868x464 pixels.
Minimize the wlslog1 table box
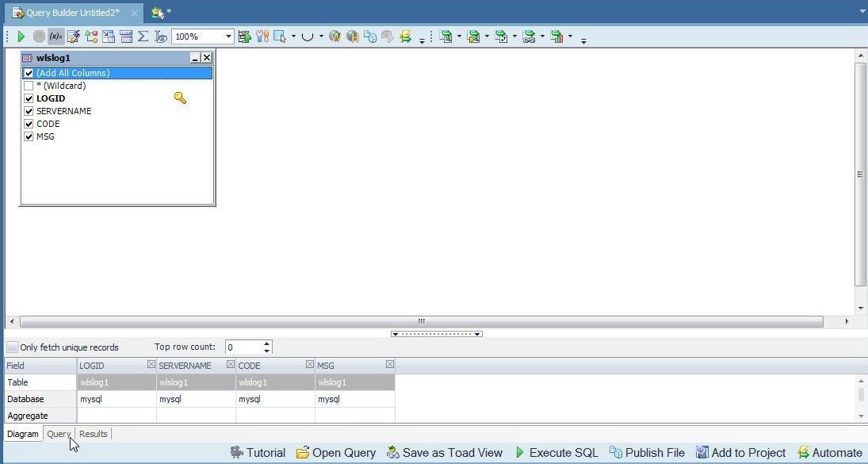point(195,58)
